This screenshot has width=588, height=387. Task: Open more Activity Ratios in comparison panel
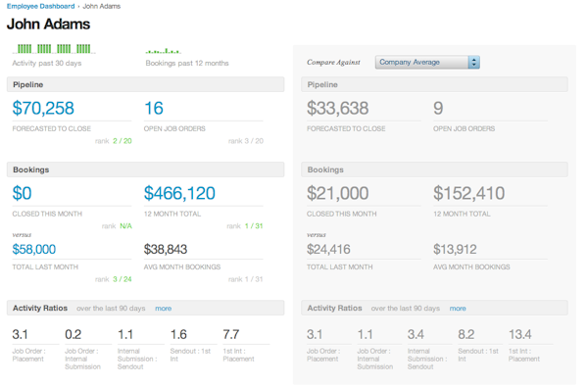(458, 309)
